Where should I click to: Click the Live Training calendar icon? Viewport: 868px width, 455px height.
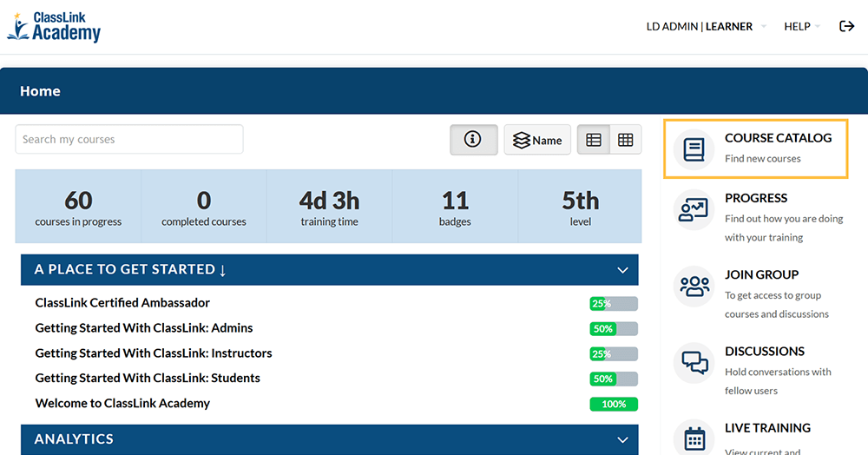694,439
